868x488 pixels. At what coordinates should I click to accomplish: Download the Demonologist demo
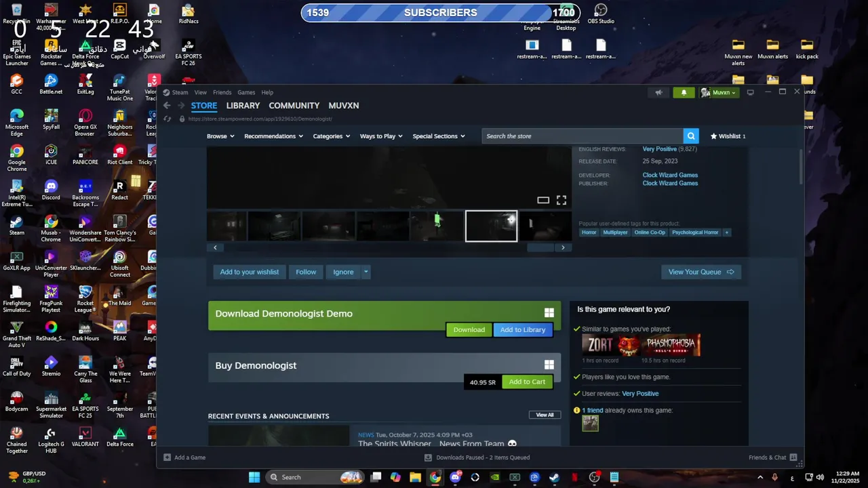click(469, 329)
